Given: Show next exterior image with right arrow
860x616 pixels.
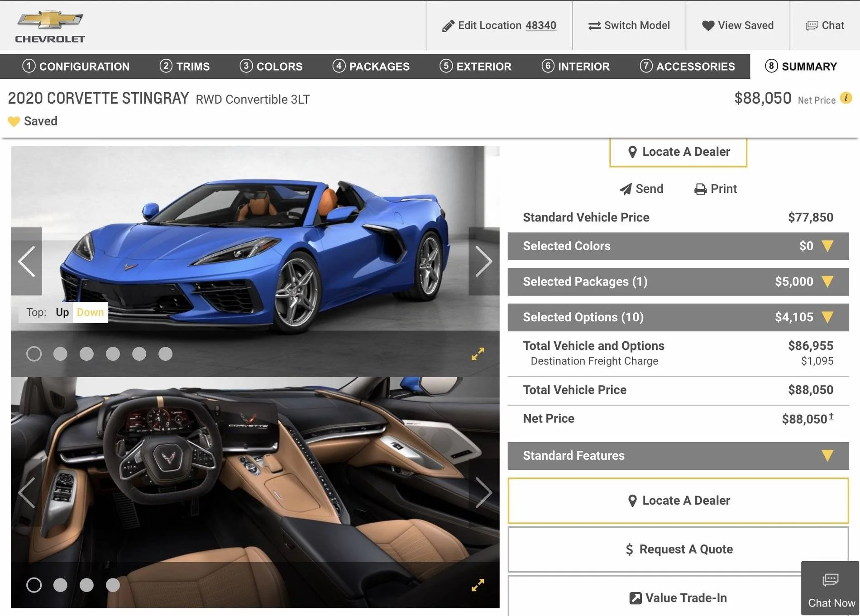Looking at the screenshot, I should tap(484, 261).
